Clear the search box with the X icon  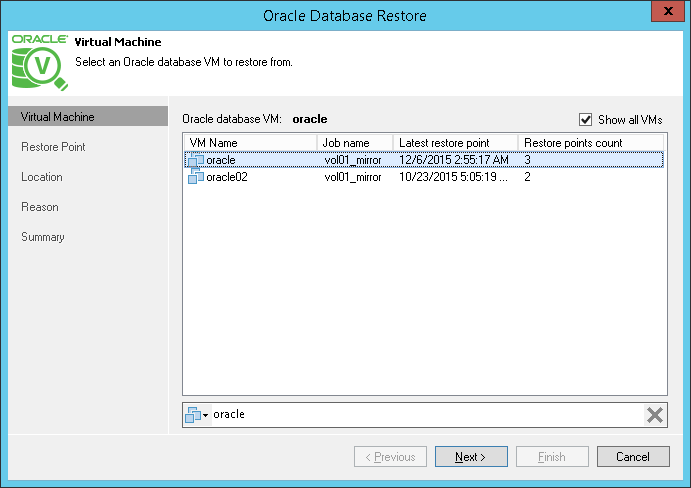pos(654,415)
